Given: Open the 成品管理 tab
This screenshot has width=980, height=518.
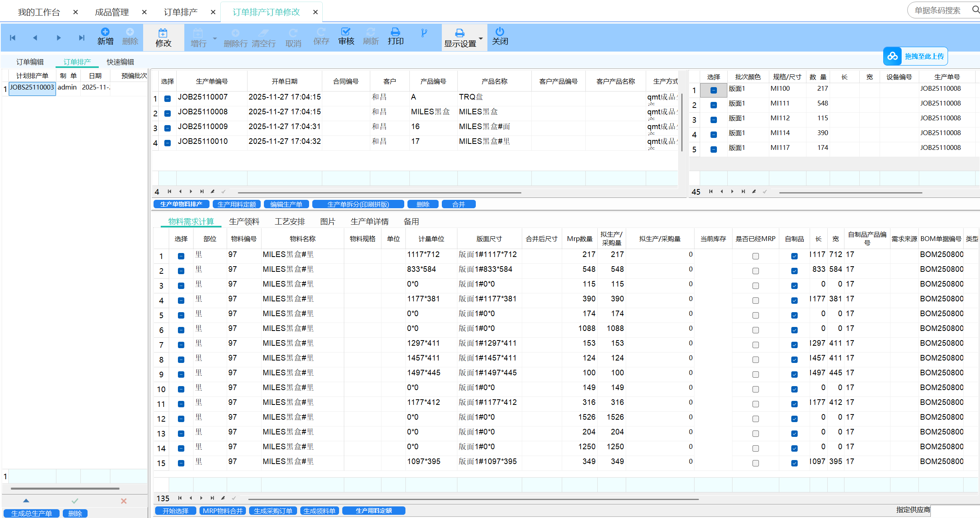Looking at the screenshot, I should pos(112,12).
